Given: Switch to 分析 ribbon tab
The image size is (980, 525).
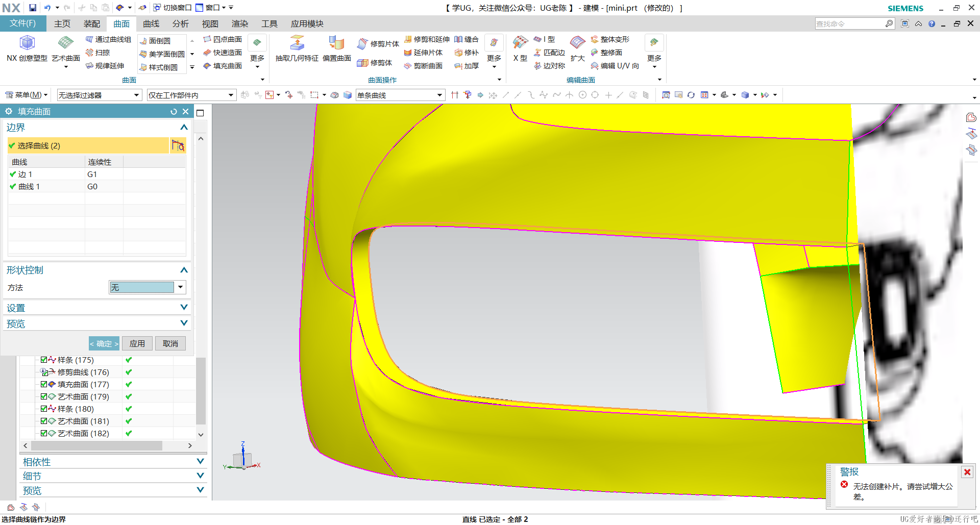Looking at the screenshot, I should pyautogui.click(x=181, y=23).
